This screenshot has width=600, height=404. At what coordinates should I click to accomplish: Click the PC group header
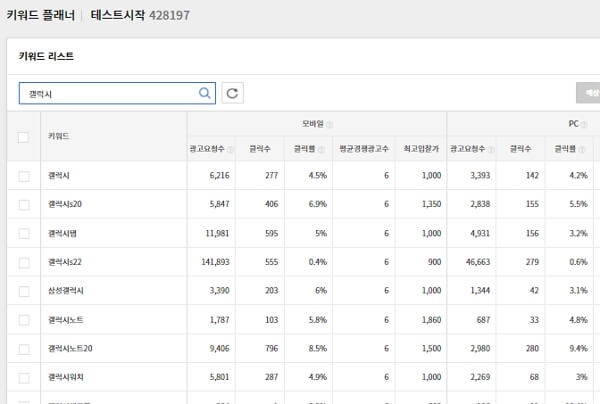click(x=573, y=124)
